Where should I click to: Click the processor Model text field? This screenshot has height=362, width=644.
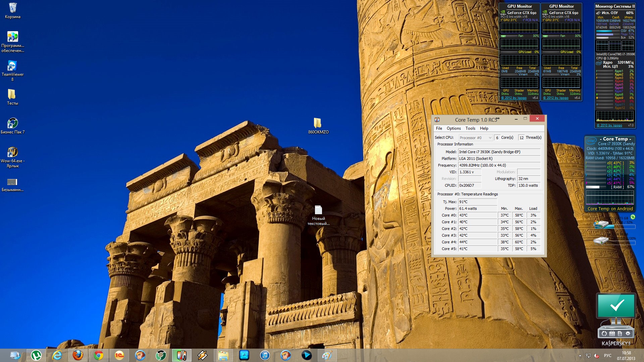499,152
